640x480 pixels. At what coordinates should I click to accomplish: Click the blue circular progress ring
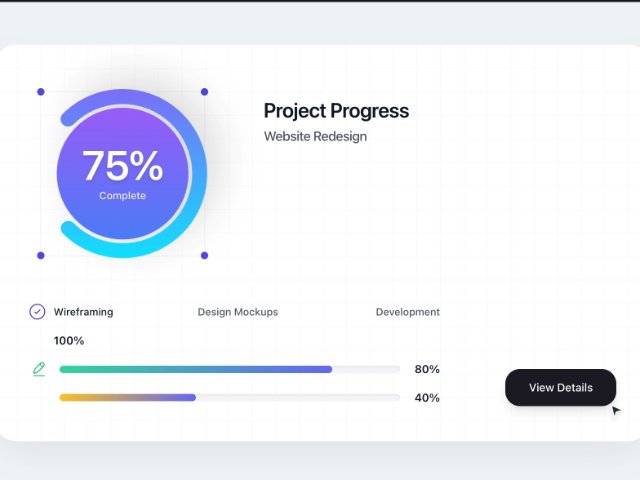[197, 174]
